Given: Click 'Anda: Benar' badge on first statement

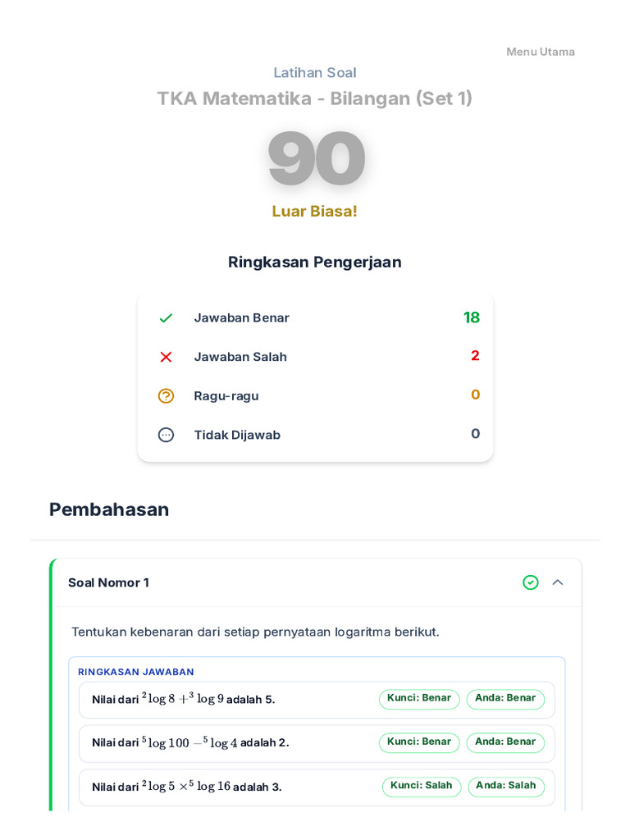Looking at the screenshot, I should pos(505,699).
